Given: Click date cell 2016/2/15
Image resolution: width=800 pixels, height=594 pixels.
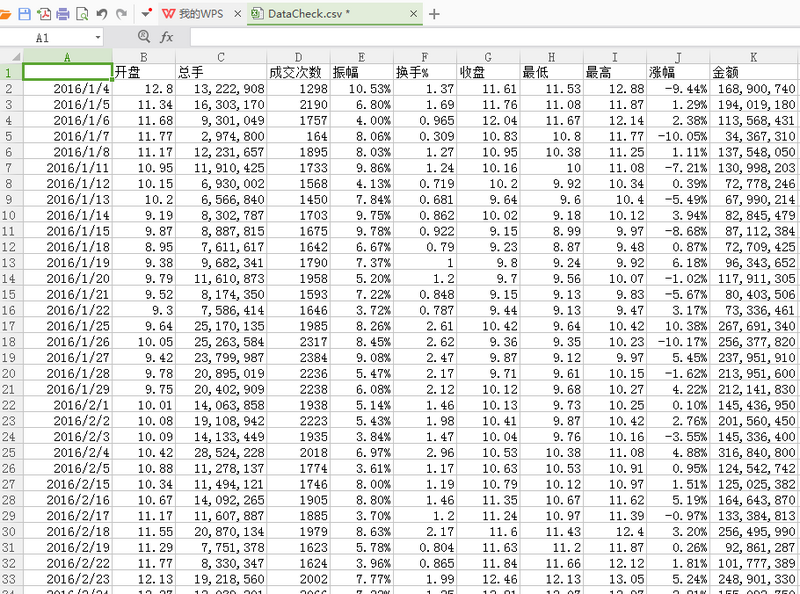Looking at the screenshot, I should coord(67,484).
